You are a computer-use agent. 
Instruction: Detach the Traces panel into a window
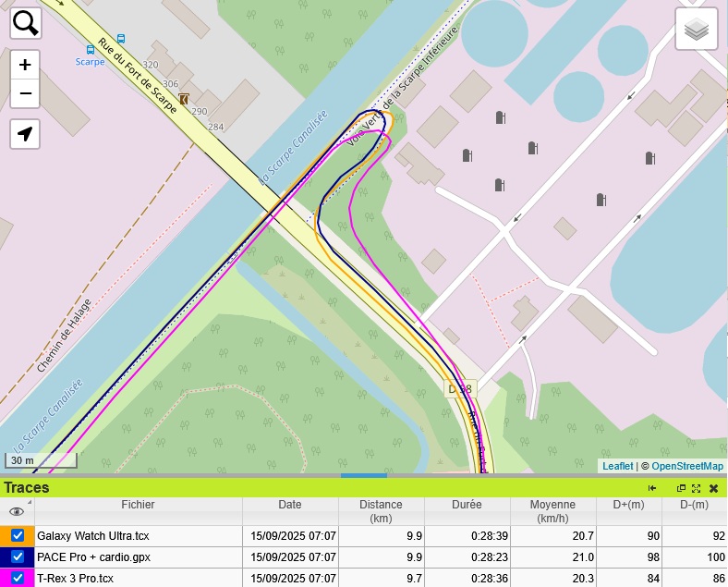coord(682,488)
